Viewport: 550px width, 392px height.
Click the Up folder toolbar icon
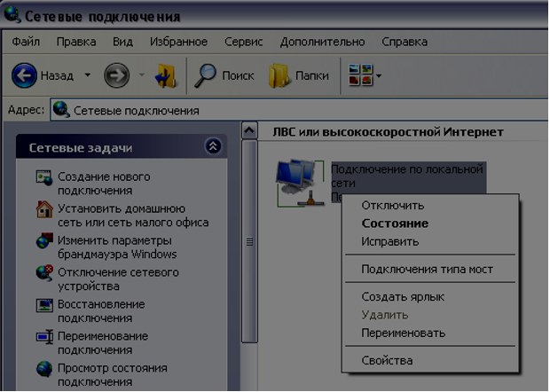click(x=166, y=75)
